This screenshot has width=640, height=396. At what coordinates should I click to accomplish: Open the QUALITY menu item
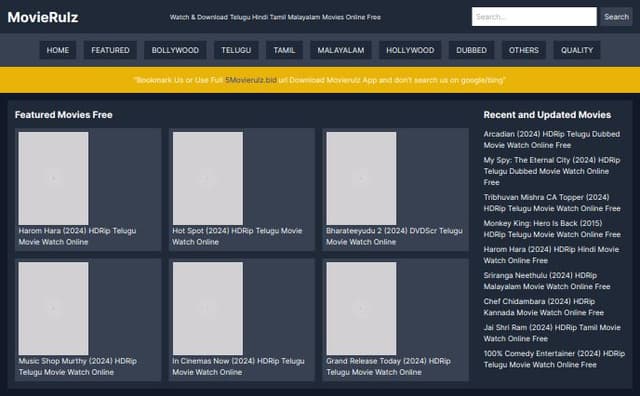[577, 50]
